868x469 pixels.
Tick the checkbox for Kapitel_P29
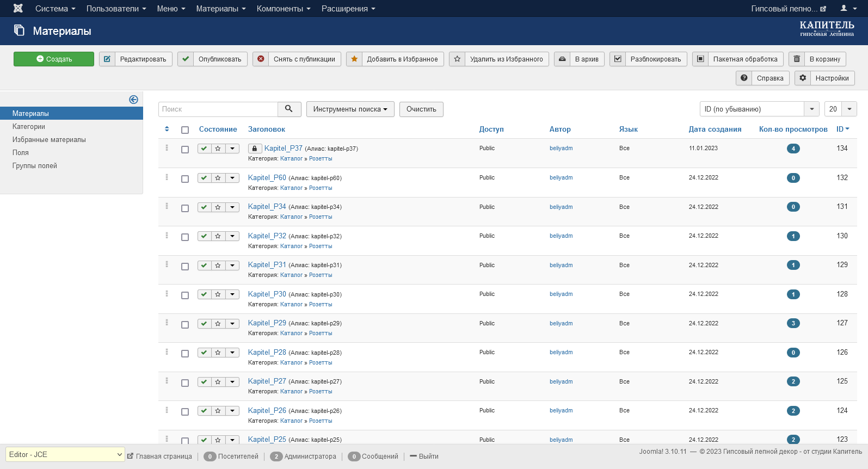(185, 325)
